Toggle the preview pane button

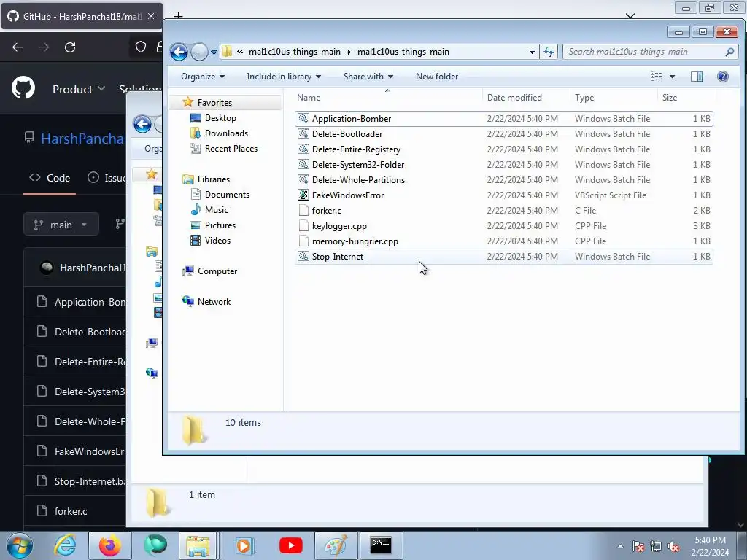pyautogui.click(x=697, y=77)
